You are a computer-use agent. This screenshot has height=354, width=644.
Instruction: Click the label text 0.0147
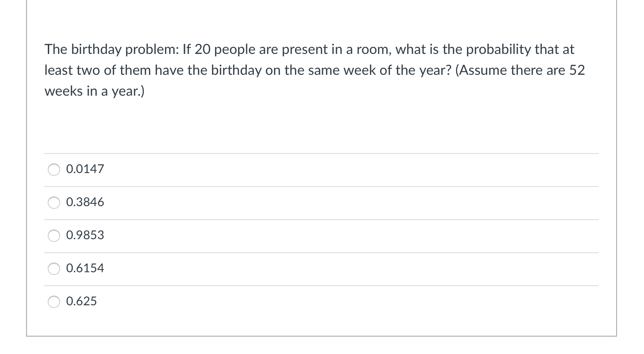click(x=85, y=169)
